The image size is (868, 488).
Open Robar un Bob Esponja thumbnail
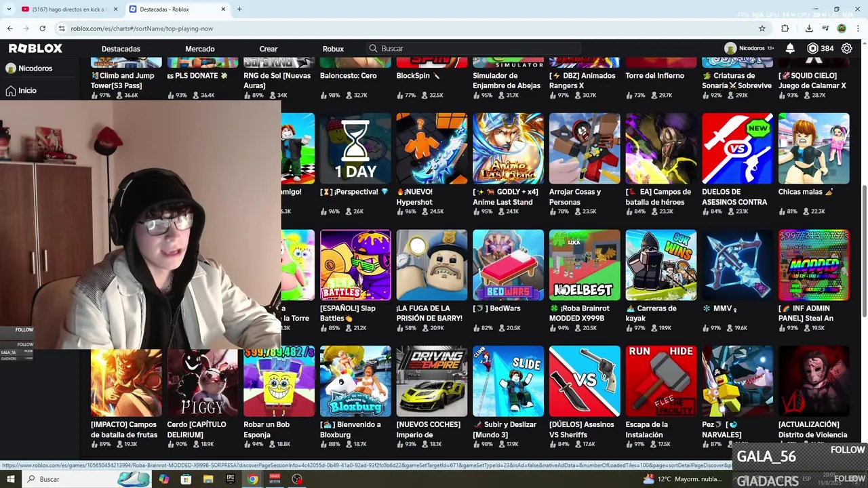click(279, 382)
